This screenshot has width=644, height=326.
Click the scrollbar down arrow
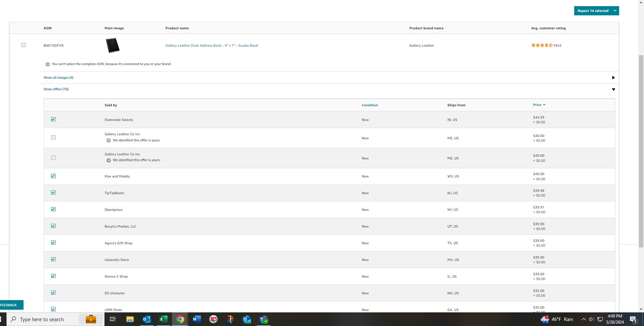point(641,309)
